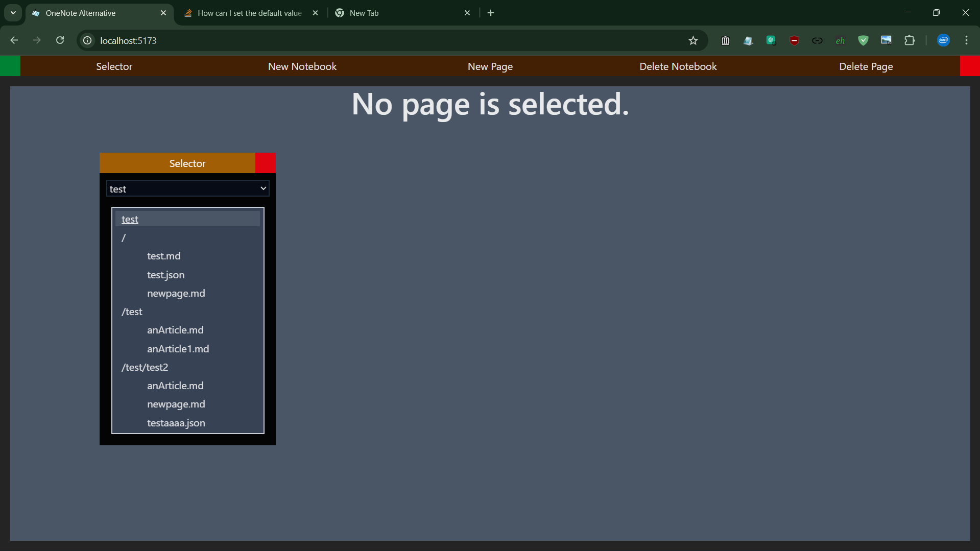Open the "test" notebook dropdown

[x=187, y=188]
